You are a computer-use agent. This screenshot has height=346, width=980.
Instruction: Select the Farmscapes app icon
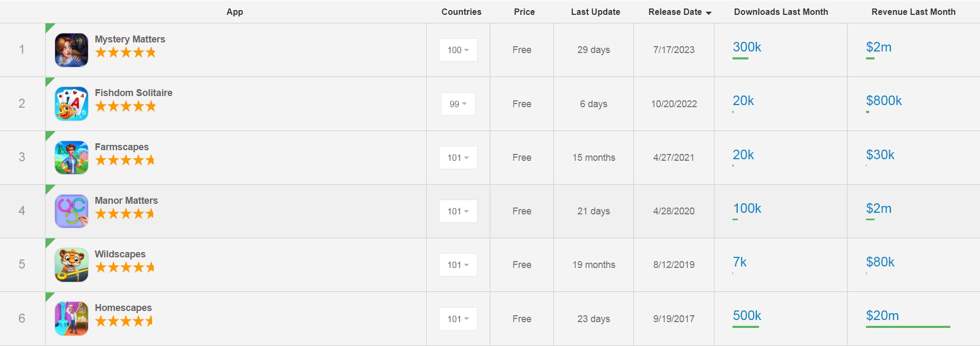pyautogui.click(x=72, y=158)
